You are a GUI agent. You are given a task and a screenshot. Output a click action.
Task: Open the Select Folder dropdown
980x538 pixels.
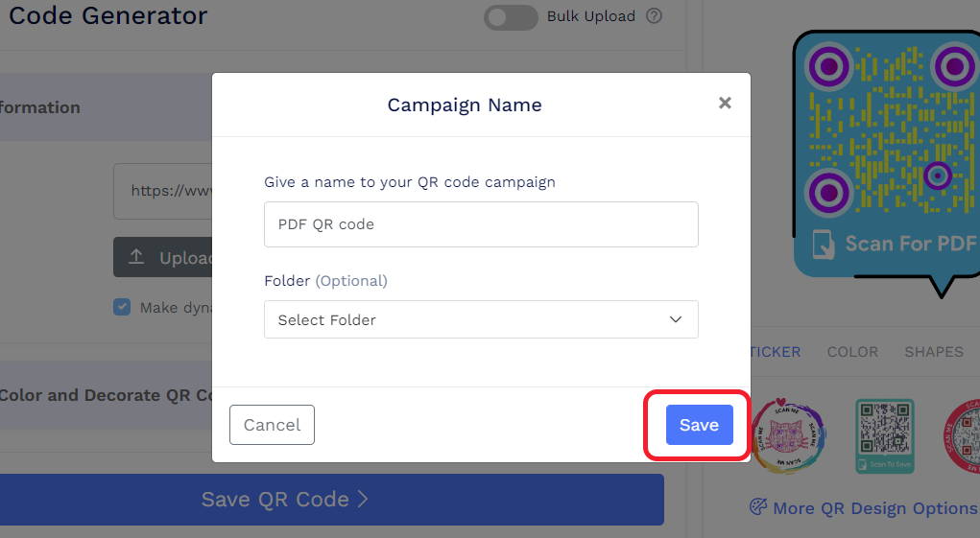tap(481, 319)
